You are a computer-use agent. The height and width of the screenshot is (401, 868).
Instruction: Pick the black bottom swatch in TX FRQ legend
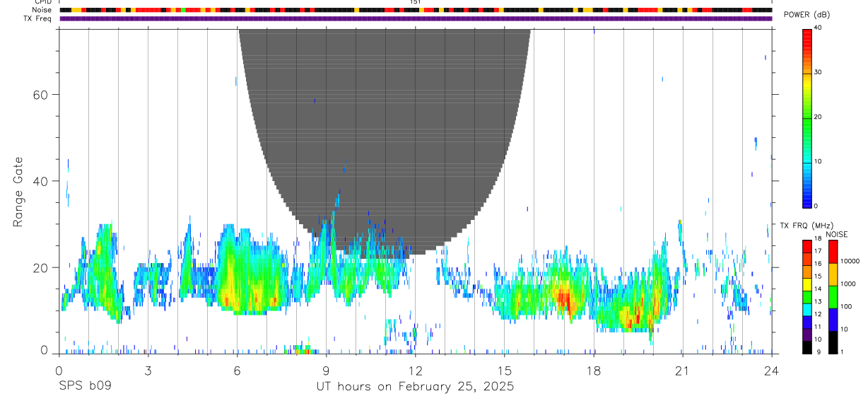pyautogui.click(x=807, y=347)
